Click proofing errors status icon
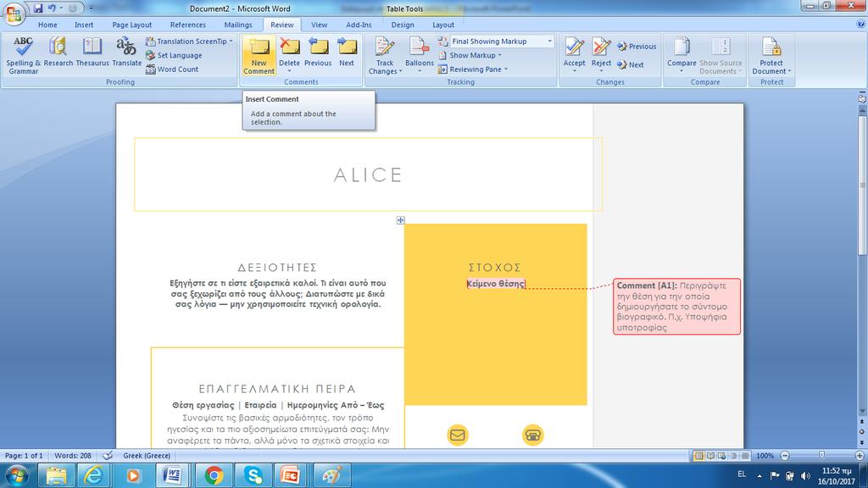The width and height of the screenshot is (868, 488). tap(108, 455)
